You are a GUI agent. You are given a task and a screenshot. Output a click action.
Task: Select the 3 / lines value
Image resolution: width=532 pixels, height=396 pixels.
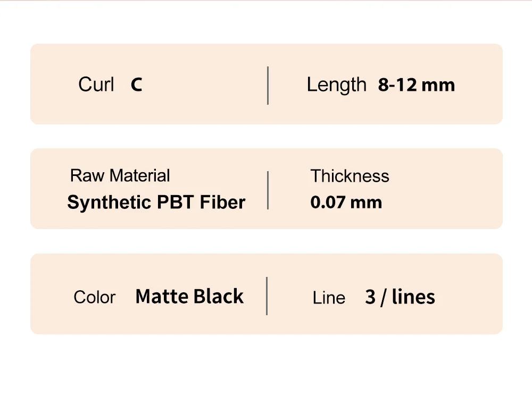click(400, 297)
